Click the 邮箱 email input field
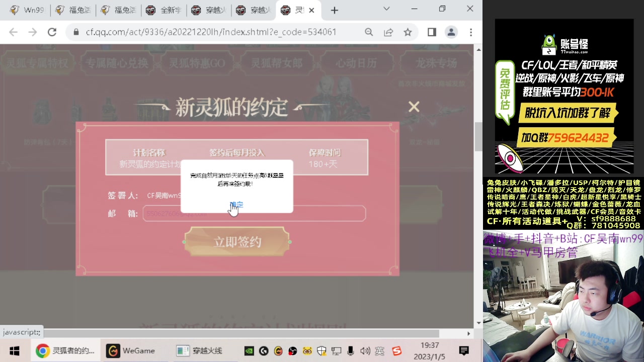Viewport: 644px width, 362px height. (254, 213)
